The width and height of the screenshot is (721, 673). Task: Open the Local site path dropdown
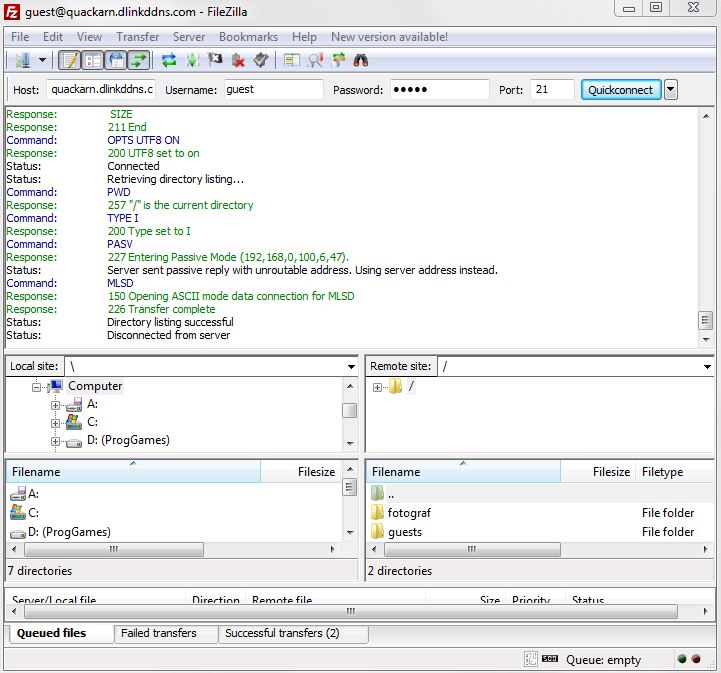tap(351, 366)
